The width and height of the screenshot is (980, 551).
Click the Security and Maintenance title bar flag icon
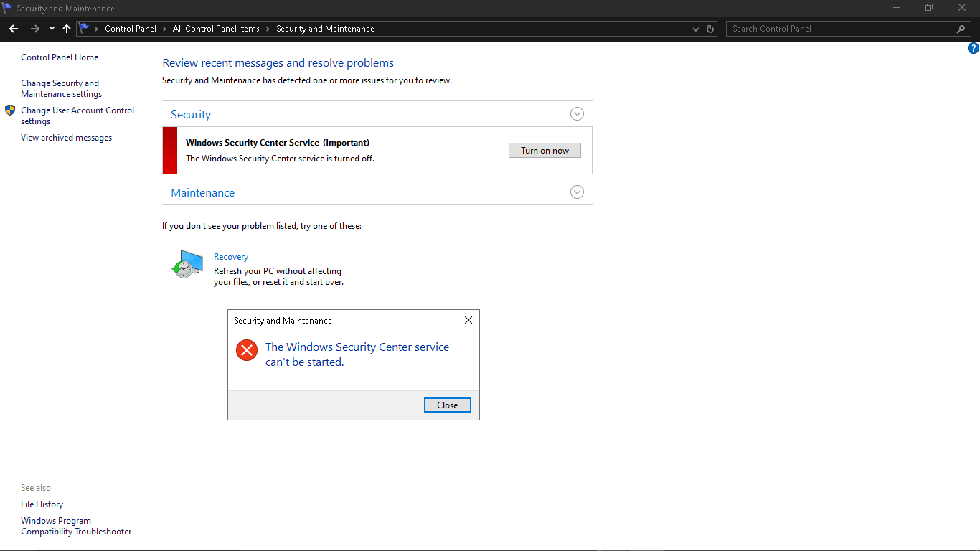tap(7, 8)
